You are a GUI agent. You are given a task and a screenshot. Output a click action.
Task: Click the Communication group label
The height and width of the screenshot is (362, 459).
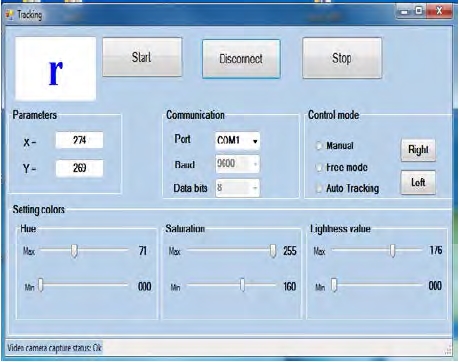[x=195, y=115]
